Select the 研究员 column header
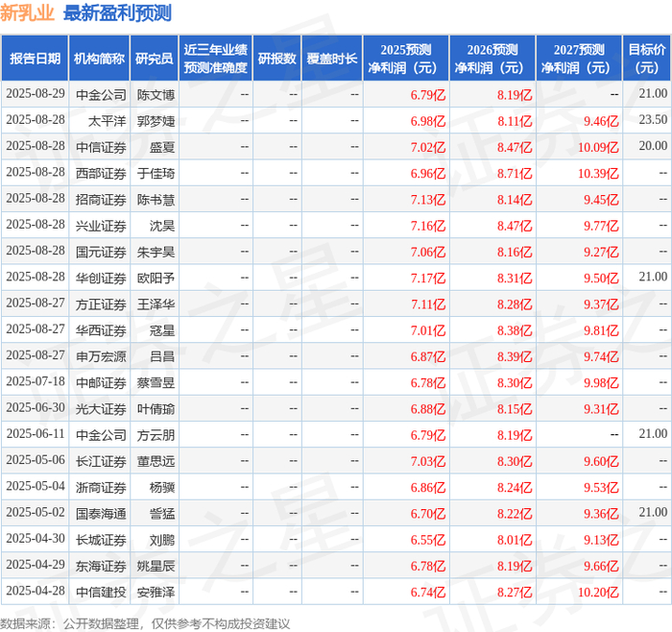This screenshot has height=632, width=672. click(155, 59)
